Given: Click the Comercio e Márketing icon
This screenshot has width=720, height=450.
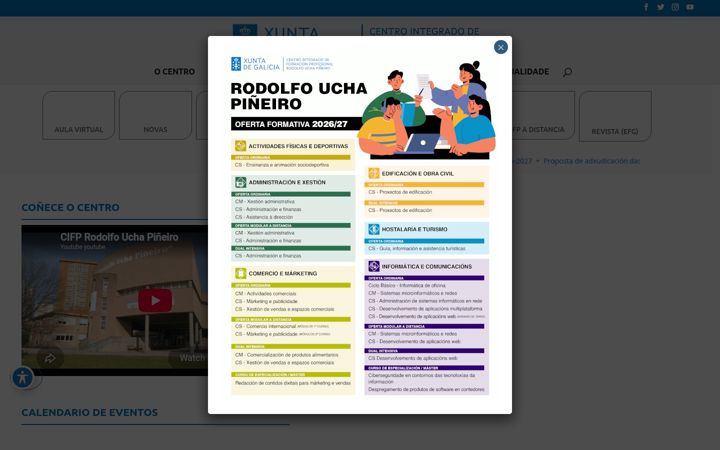Looking at the screenshot, I should point(241,273).
